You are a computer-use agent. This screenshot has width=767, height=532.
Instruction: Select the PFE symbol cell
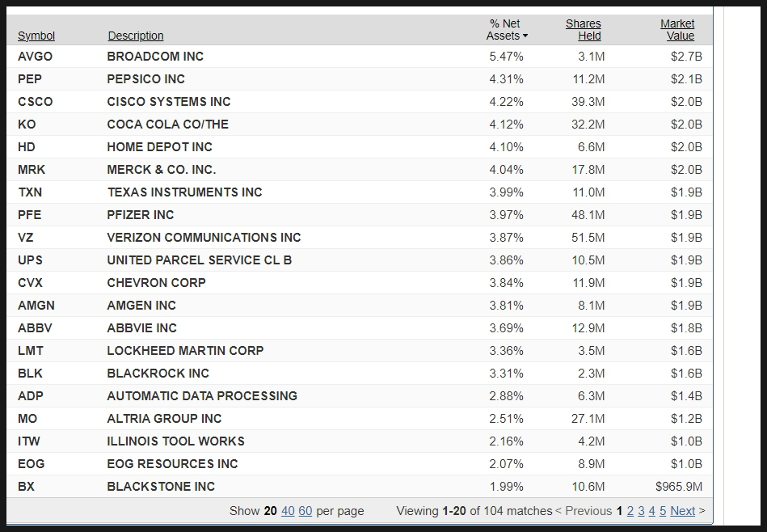(29, 215)
